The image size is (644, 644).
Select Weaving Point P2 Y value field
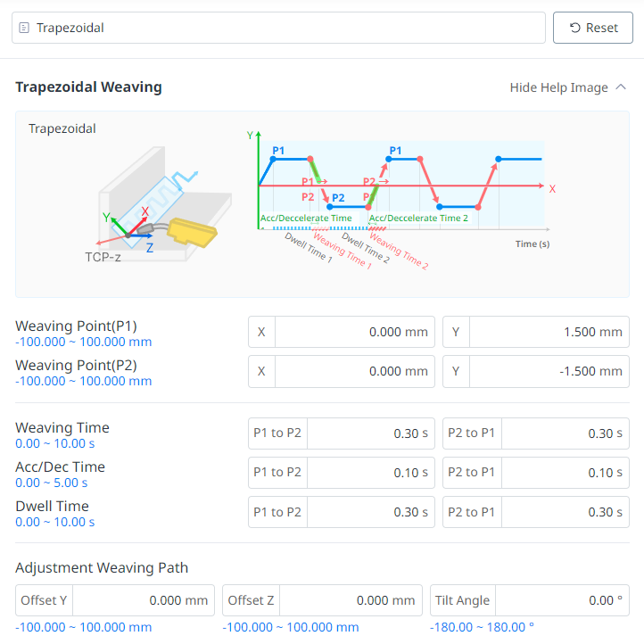(549, 371)
